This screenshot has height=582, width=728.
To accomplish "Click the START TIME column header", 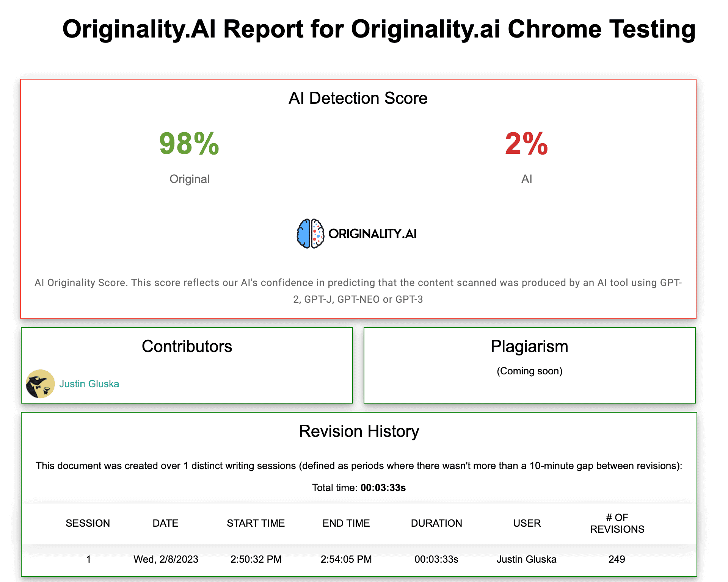I will click(256, 523).
